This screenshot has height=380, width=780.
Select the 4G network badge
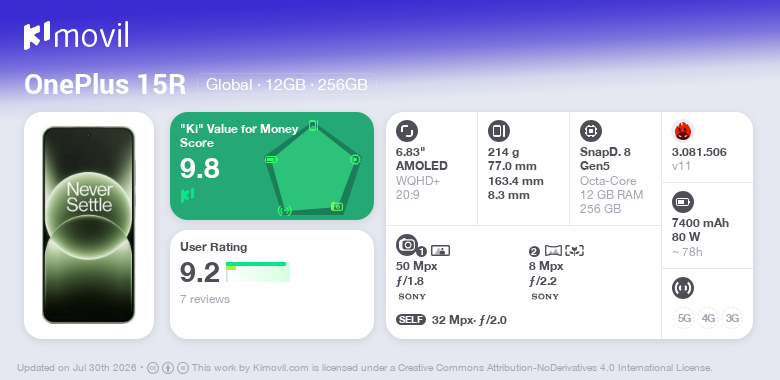click(x=708, y=318)
